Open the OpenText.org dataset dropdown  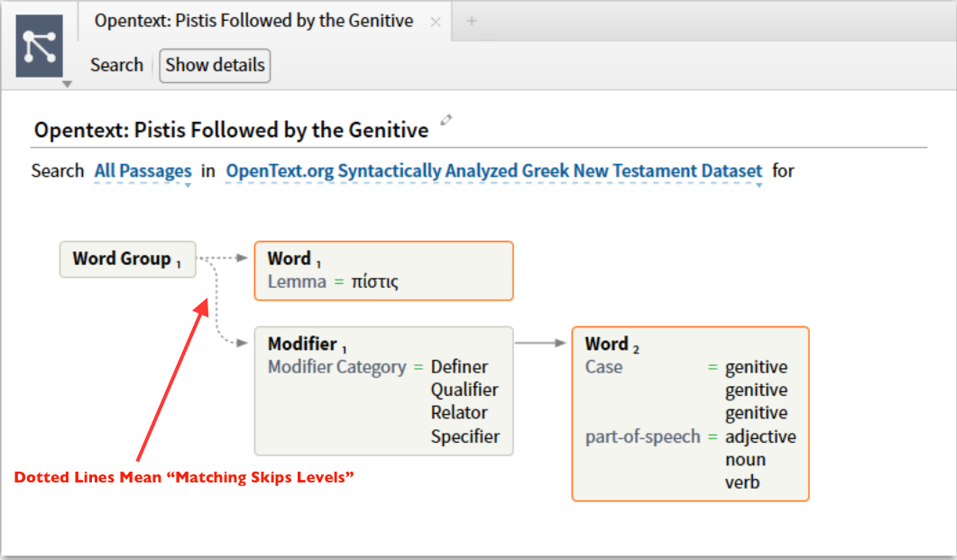point(493,170)
